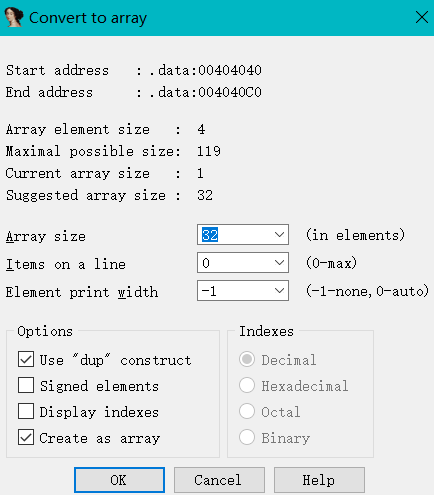Select Octal index radio button

coord(247,411)
